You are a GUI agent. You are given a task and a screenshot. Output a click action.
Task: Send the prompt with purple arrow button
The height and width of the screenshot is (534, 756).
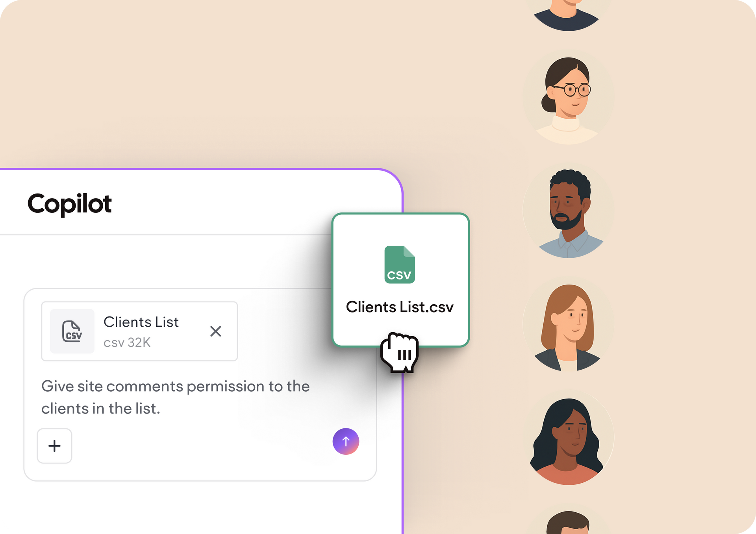(x=346, y=441)
